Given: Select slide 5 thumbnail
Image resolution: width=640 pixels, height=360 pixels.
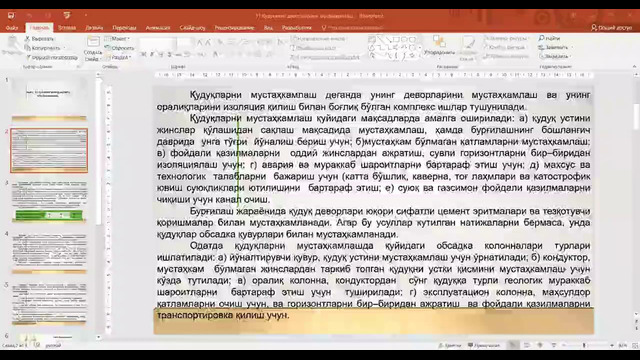Looking at the screenshot, I should coord(49,304).
